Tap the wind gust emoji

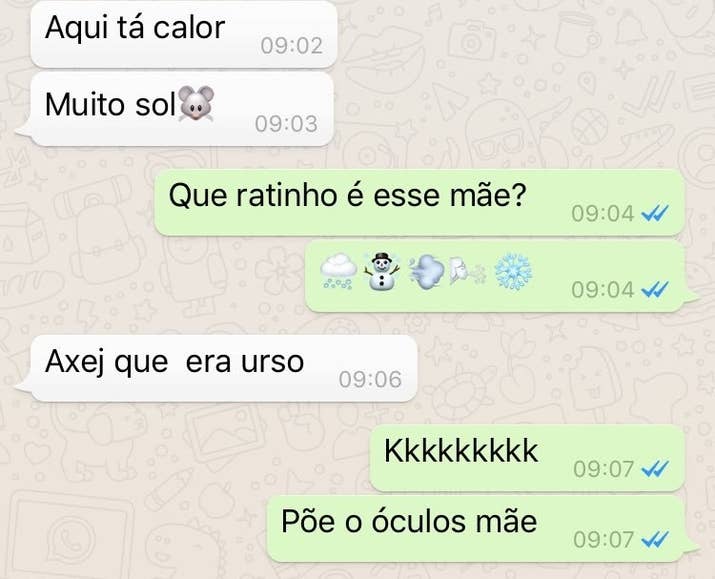pyautogui.click(x=426, y=271)
